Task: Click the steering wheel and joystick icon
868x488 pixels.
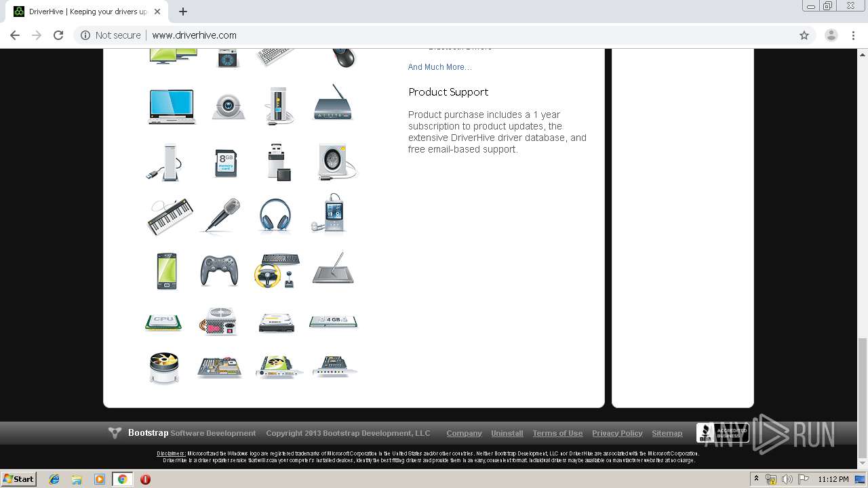Action: [277, 270]
